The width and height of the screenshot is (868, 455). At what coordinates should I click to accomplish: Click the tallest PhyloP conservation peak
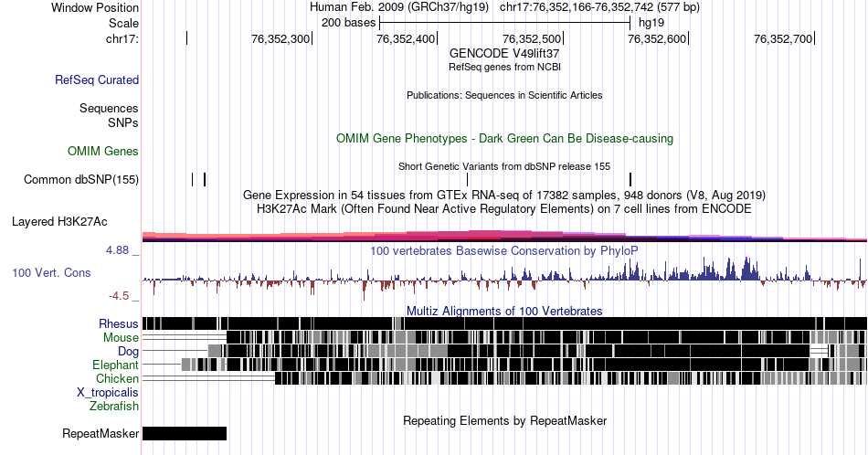coord(746,268)
